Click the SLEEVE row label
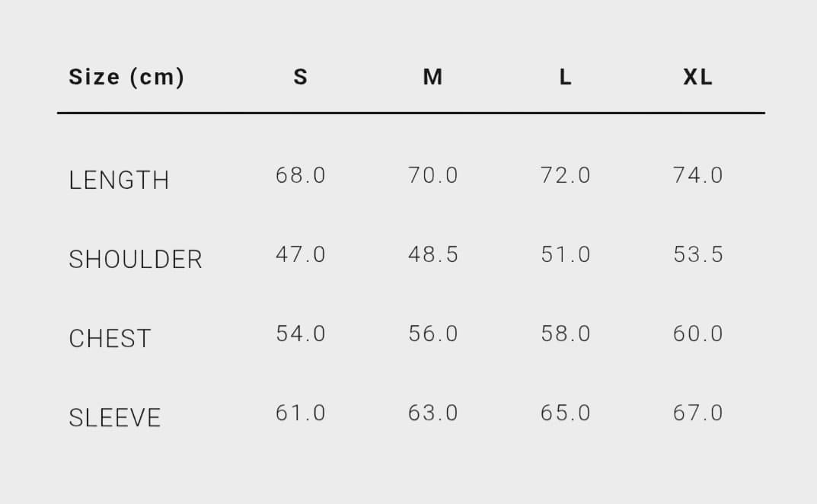817x504 pixels. [115, 418]
